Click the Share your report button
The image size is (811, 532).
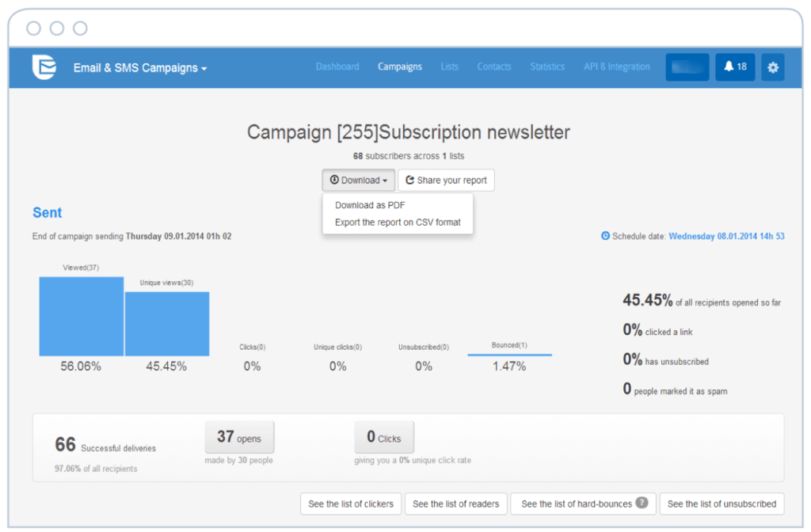[x=446, y=180]
